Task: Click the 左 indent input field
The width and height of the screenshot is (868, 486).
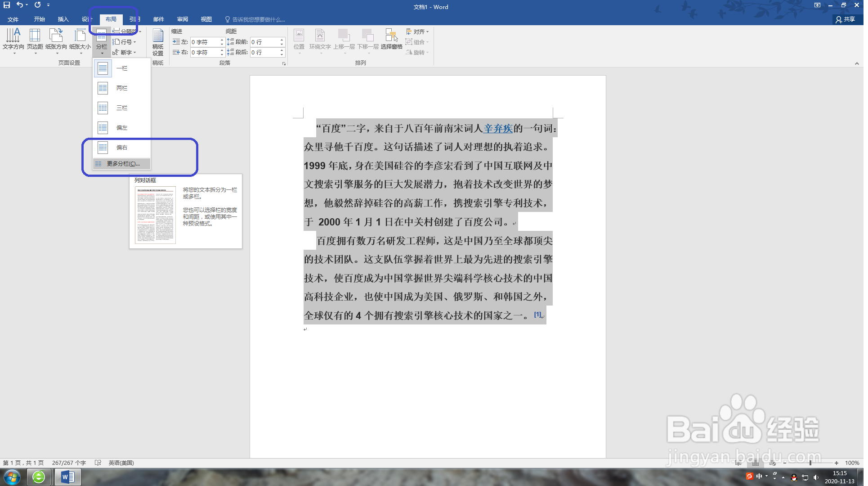Action: (207, 42)
